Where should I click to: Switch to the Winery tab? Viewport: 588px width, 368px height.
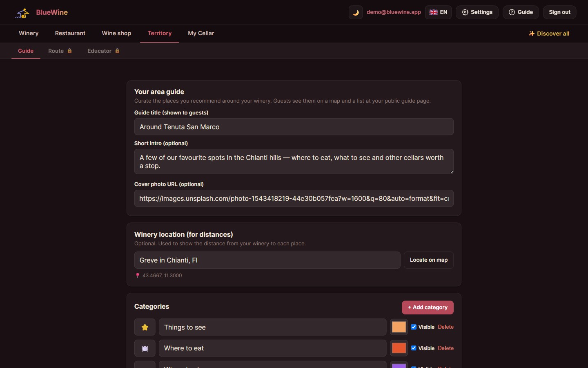29,33
